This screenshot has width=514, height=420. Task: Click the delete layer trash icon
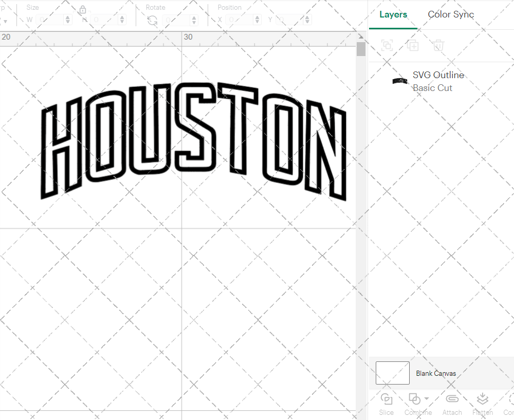tap(438, 45)
